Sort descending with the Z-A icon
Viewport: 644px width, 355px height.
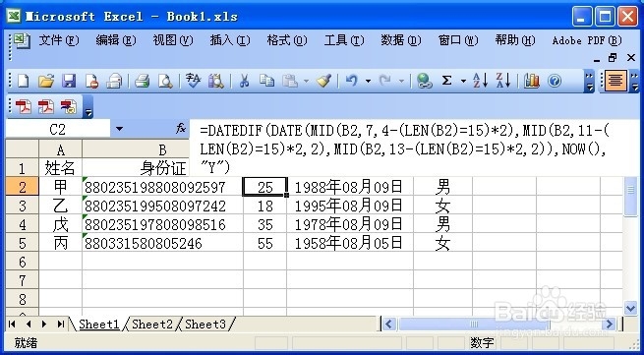pyautogui.click(x=503, y=81)
